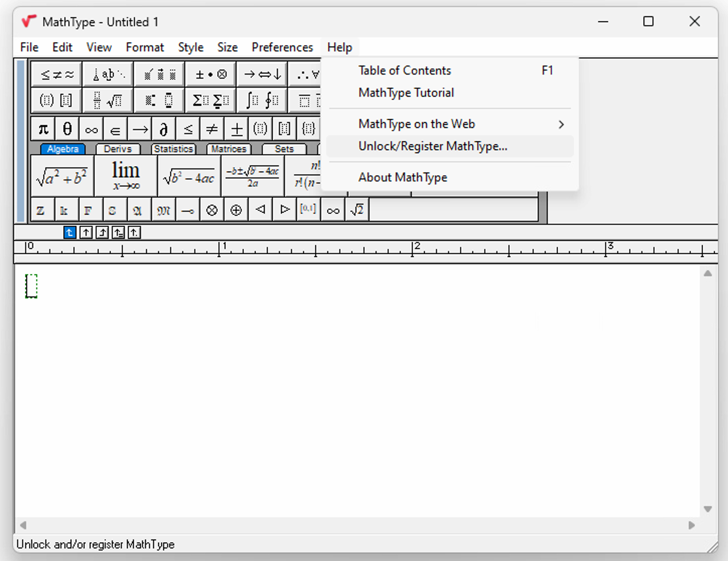Insert the right arrow symbol
Viewport: 728px width, 561px height.
coord(139,129)
